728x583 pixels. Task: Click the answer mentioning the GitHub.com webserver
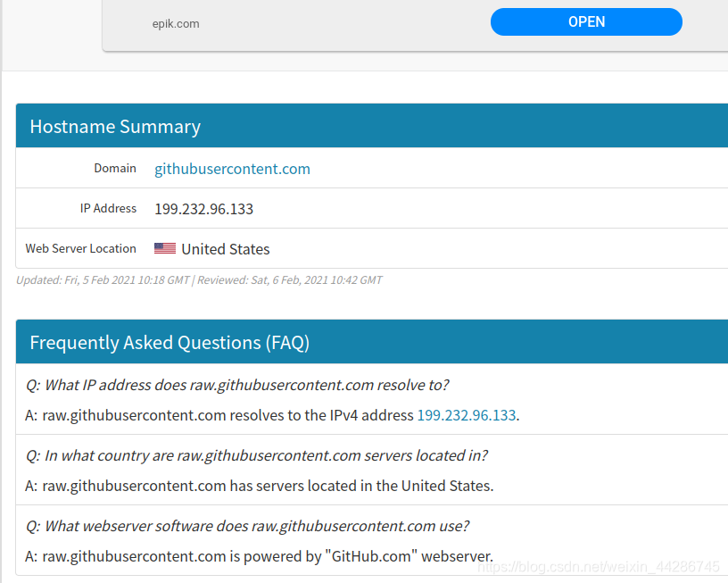point(259,556)
